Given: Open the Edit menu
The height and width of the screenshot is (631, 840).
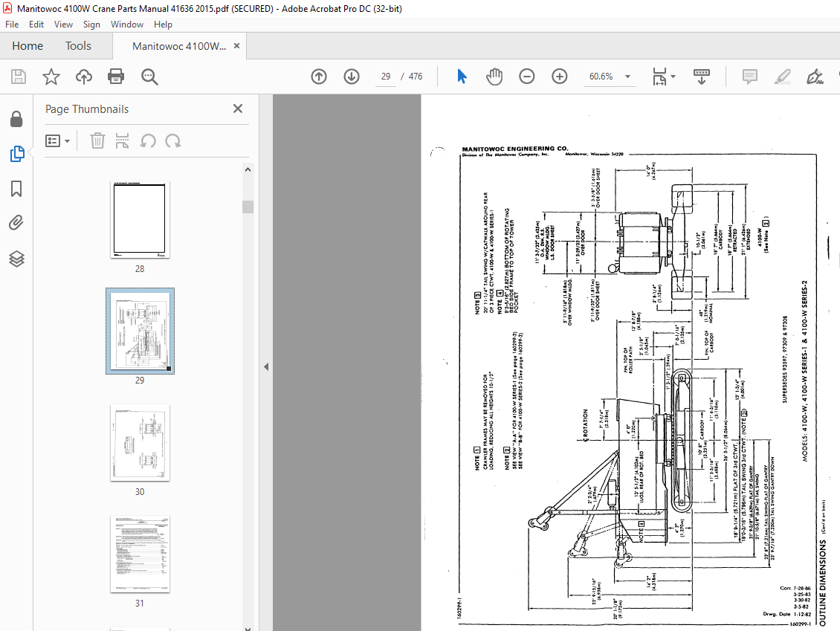Looking at the screenshot, I should 36,24.
